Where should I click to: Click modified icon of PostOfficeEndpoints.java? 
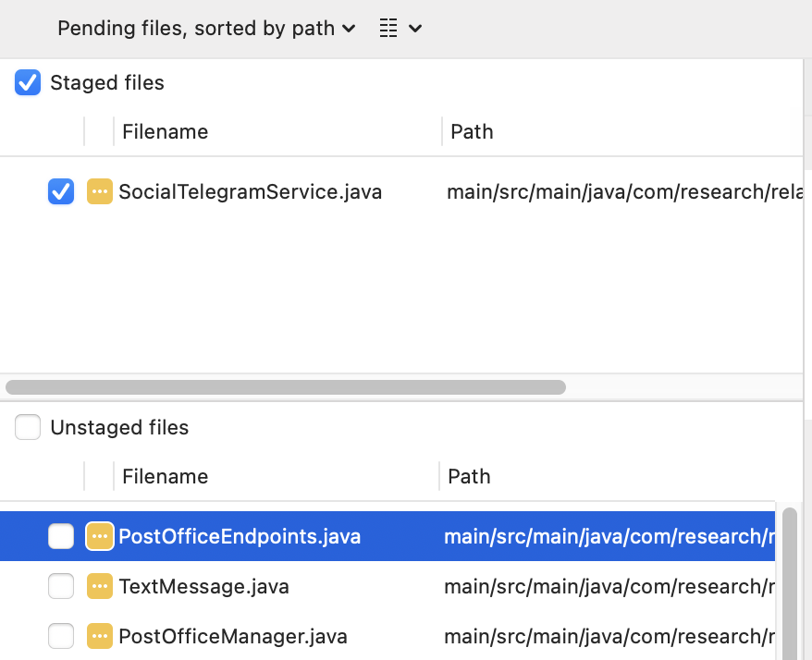click(x=100, y=536)
